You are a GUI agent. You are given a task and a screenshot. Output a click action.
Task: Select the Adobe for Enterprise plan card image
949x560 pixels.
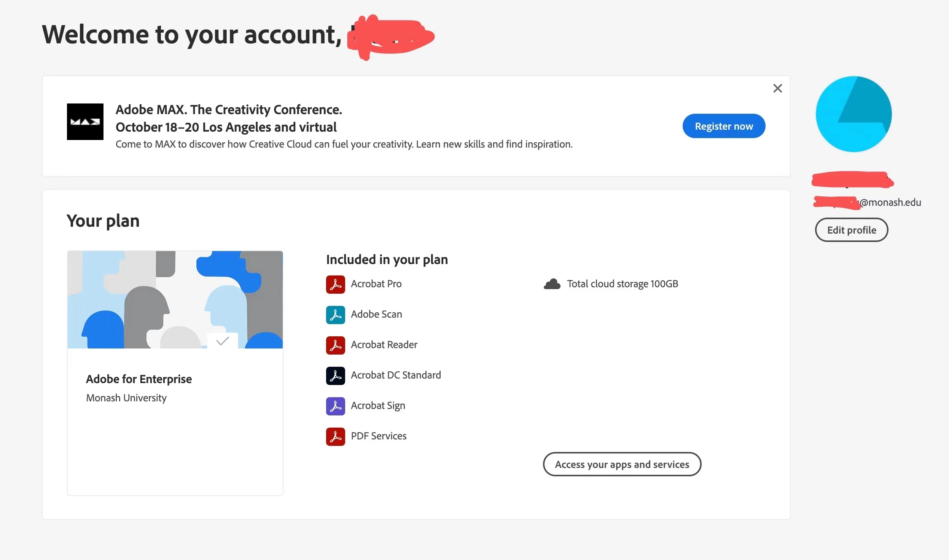click(x=175, y=299)
